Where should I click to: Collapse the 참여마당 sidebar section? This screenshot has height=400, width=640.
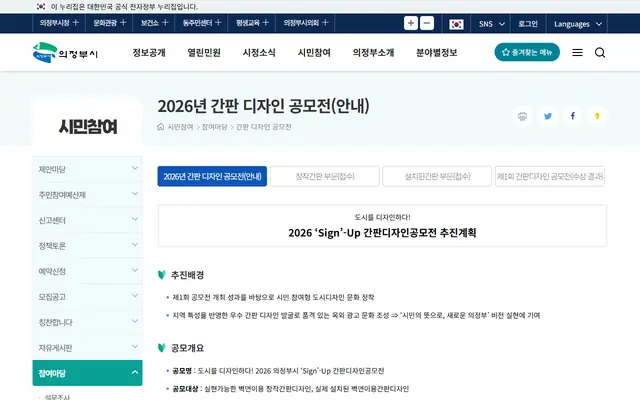coord(135,372)
